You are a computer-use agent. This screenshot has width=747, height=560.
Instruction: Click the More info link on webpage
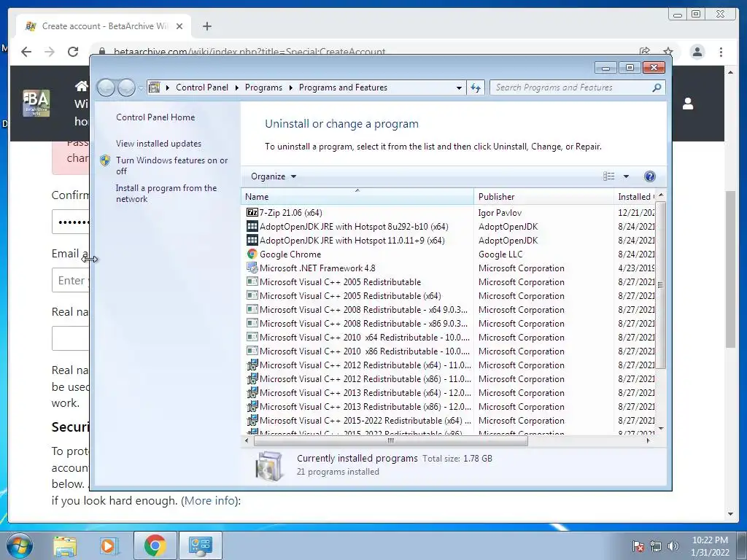pyautogui.click(x=209, y=500)
